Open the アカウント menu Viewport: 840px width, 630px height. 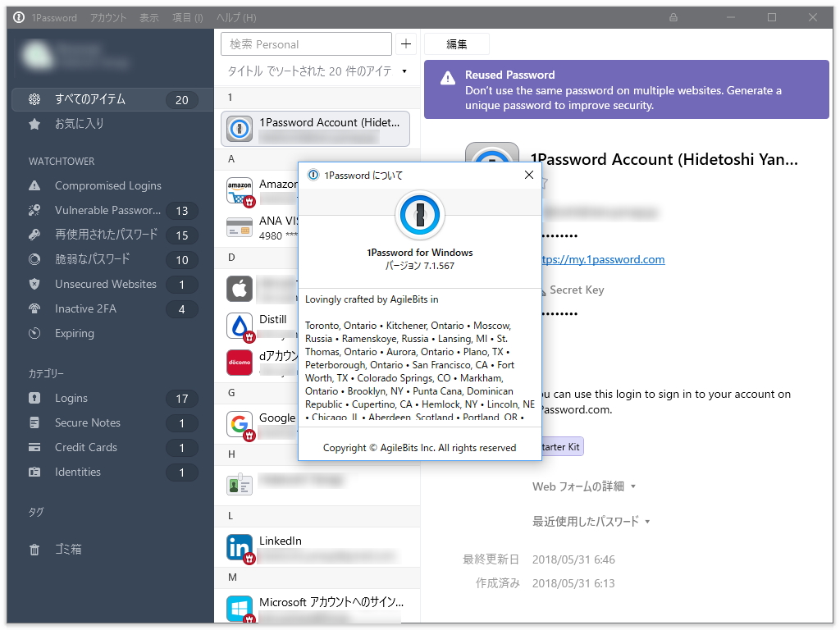107,16
